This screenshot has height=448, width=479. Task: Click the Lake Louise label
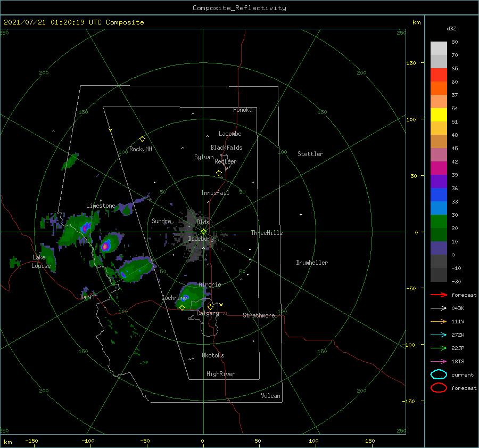(41, 262)
